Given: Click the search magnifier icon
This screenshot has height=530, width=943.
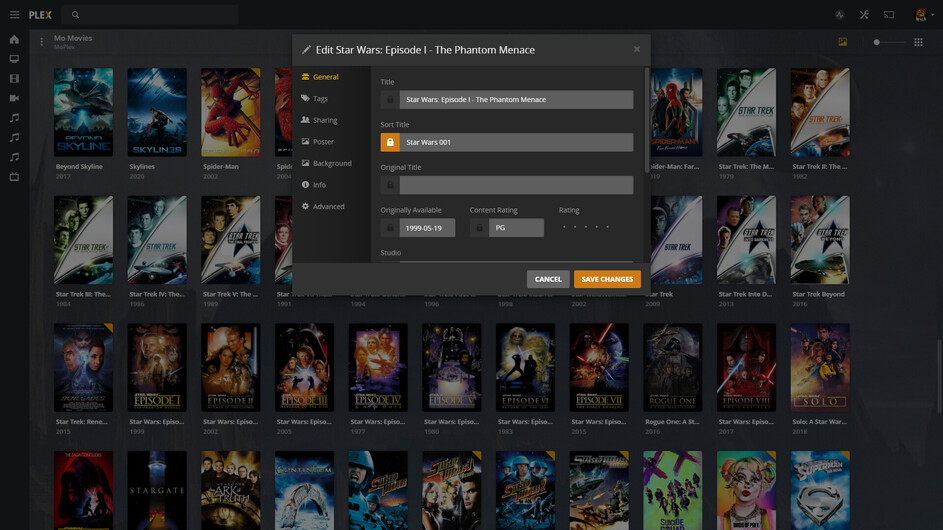Looking at the screenshot, I should 75,14.
